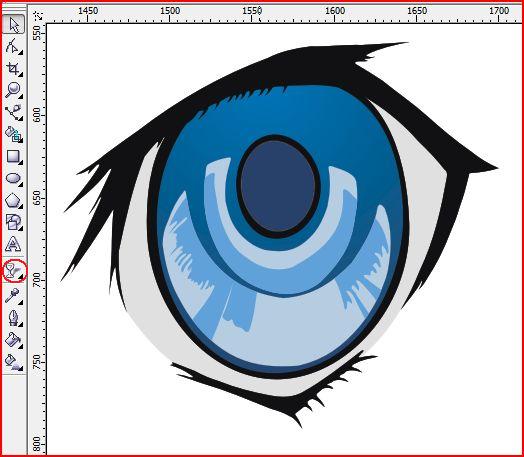Choose the Crop tool
This screenshot has width=524, height=457.
(x=13, y=68)
